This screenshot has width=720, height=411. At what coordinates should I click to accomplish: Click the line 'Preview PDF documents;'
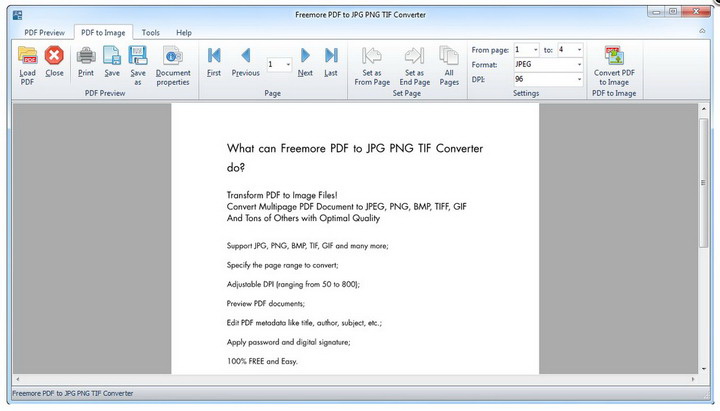tap(265, 304)
